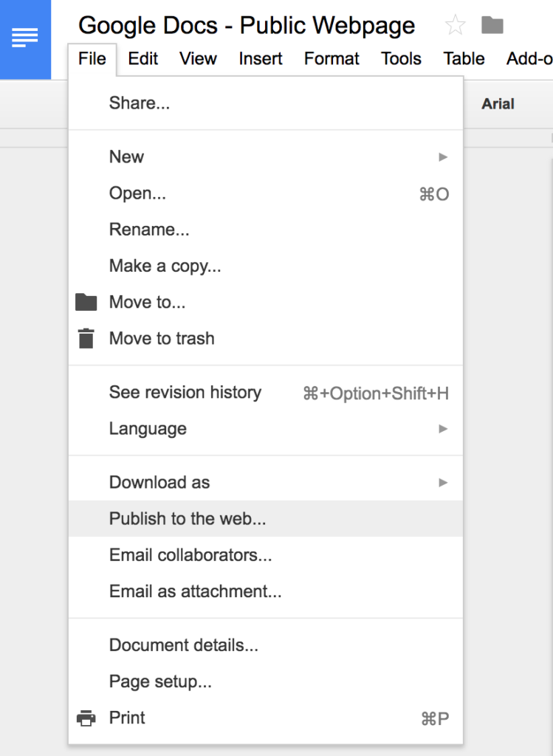Choose Email collaborators...
The width and height of the screenshot is (553, 756).
click(266, 555)
